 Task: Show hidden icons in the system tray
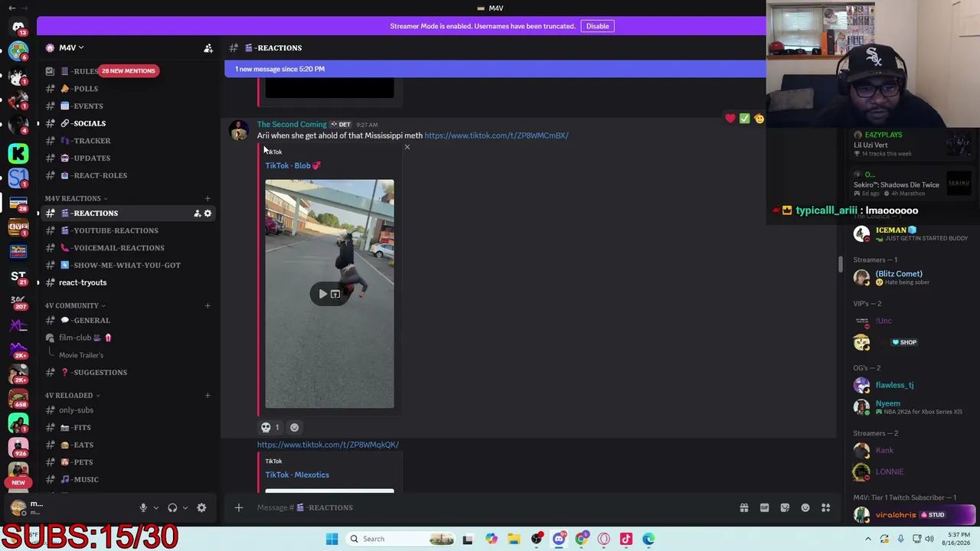point(868,539)
